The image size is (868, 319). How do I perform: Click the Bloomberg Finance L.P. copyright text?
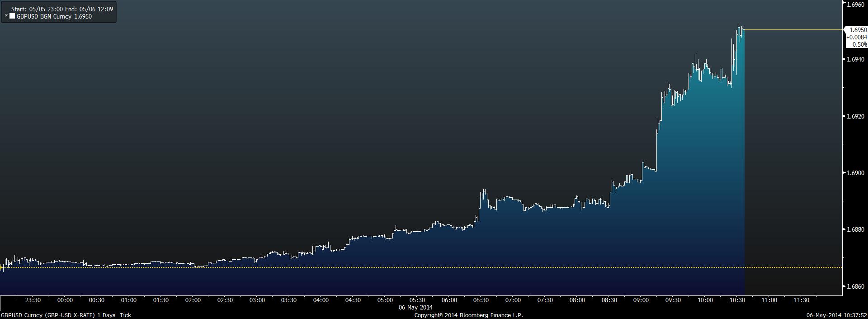469,315
